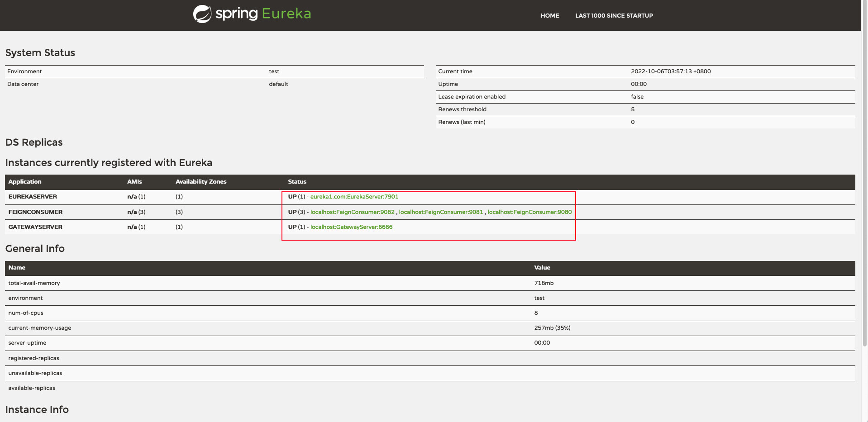Screen dimensions: 868x422
Task: Click the Lease expiration value false
Action: click(x=637, y=97)
